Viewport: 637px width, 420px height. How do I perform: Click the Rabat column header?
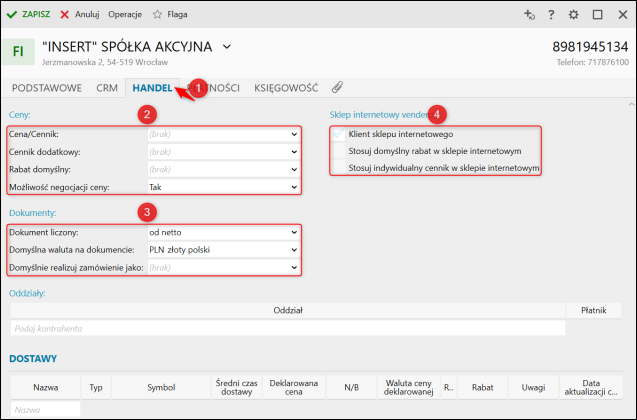tap(483, 388)
